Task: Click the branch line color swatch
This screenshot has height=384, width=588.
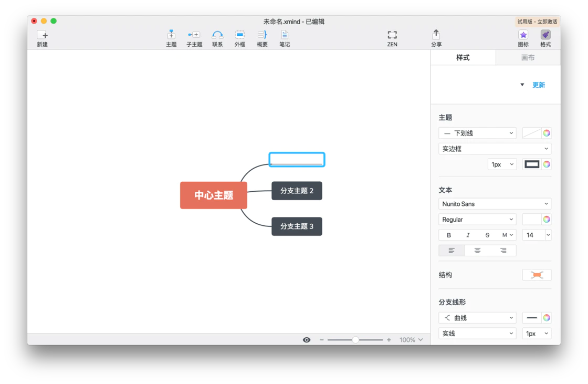Action: (532, 318)
